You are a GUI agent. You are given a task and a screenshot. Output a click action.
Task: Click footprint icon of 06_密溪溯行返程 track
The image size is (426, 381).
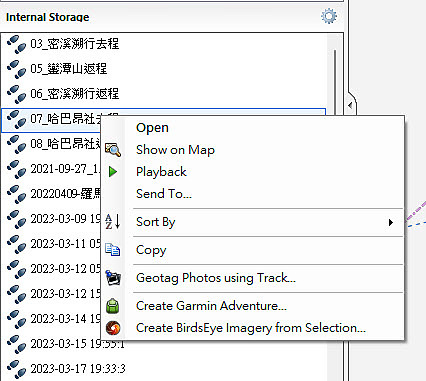(16, 94)
